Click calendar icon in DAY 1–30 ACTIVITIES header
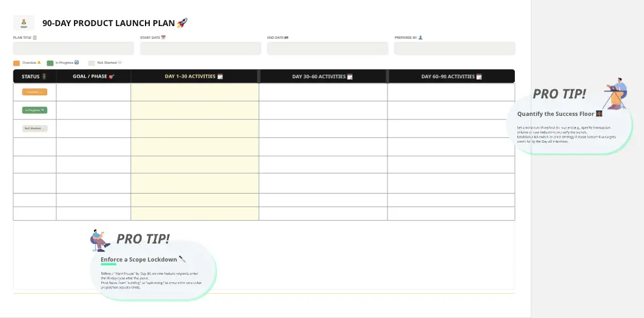This screenshot has height=318, width=644. pyautogui.click(x=220, y=76)
